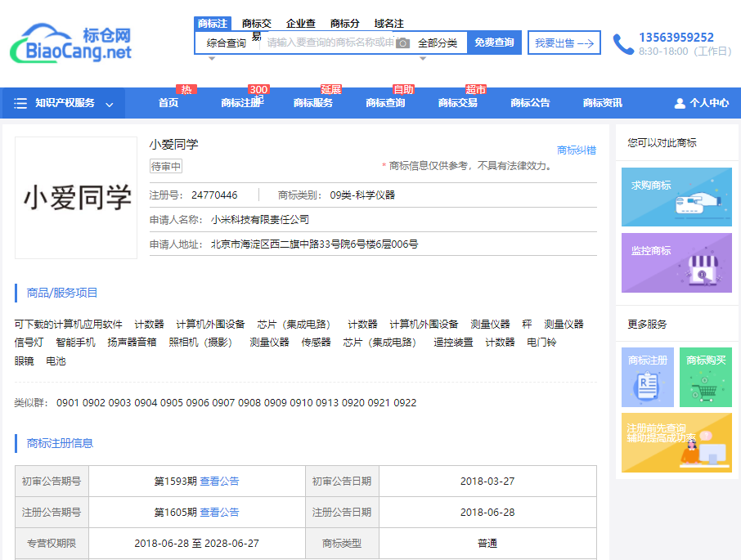
Task: Click the 电门铃 goods item
Action: (x=541, y=343)
